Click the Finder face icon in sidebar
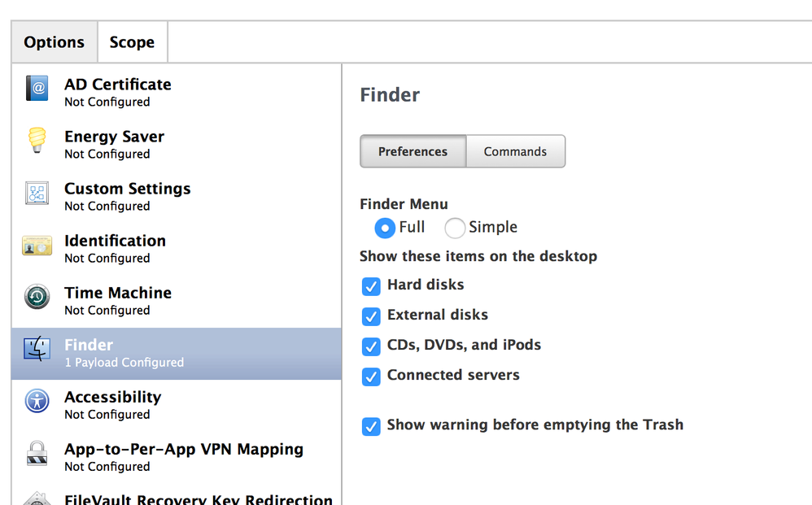 click(x=37, y=349)
